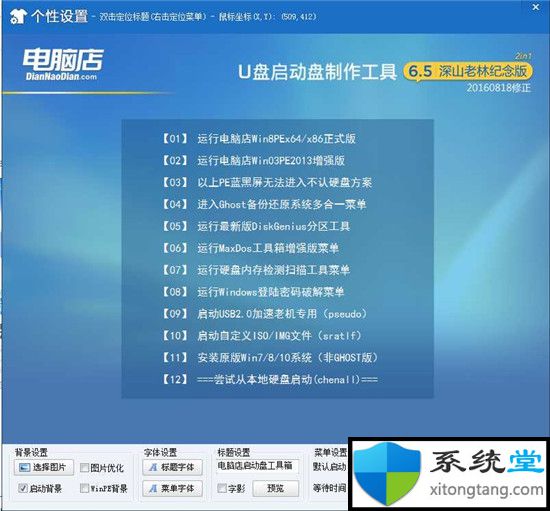Select menu entry 04 进入Ghost备份还原系统
Image resolution: width=550 pixels, height=511 pixels.
click(x=263, y=204)
